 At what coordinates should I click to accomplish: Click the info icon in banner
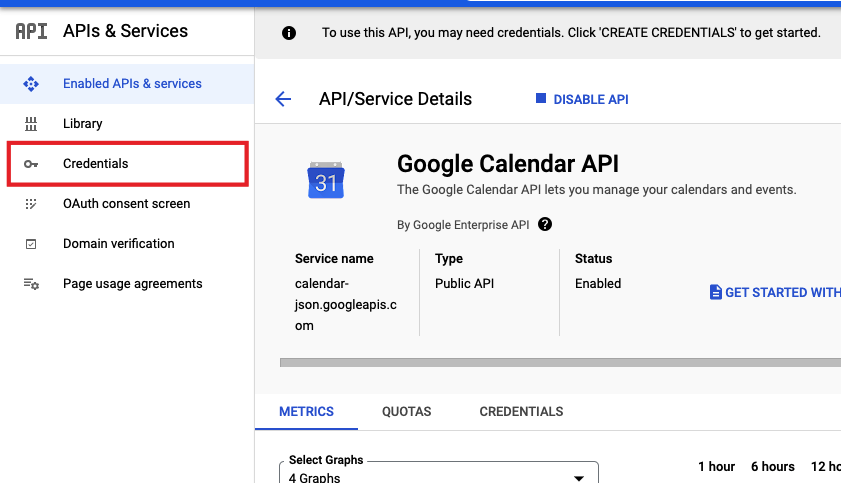289,33
